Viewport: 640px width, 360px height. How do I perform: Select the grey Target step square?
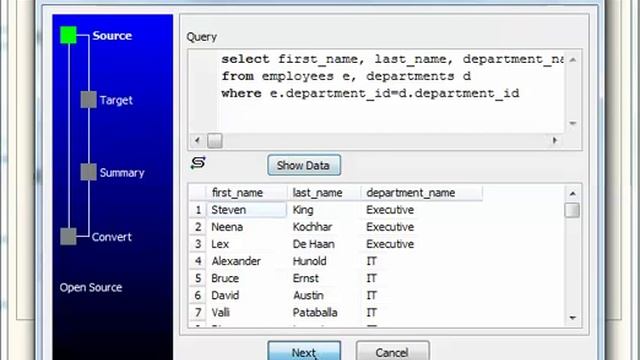click(x=88, y=100)
